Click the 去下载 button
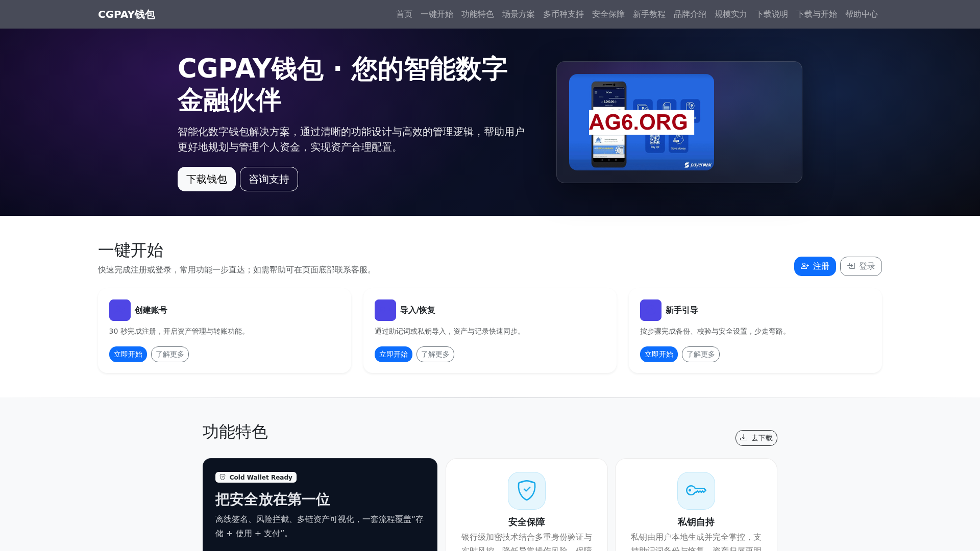This screenshot has height=551, width=980. point(756,438)
